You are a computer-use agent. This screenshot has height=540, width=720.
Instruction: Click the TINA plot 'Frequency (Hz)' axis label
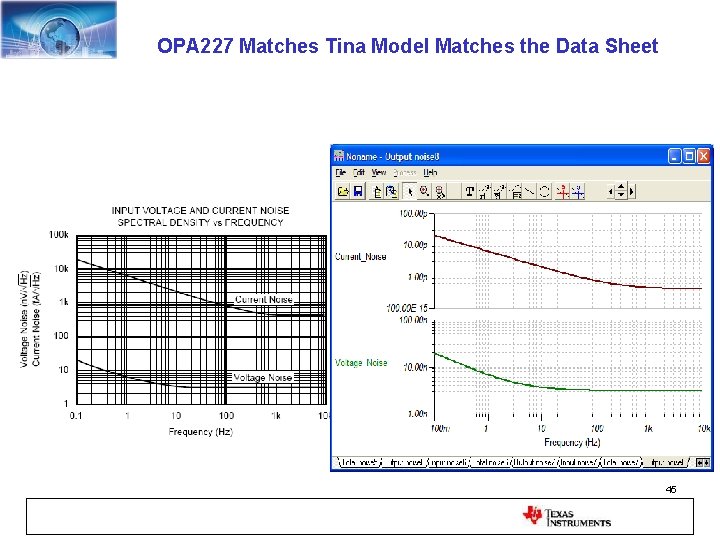click(572, 442)
